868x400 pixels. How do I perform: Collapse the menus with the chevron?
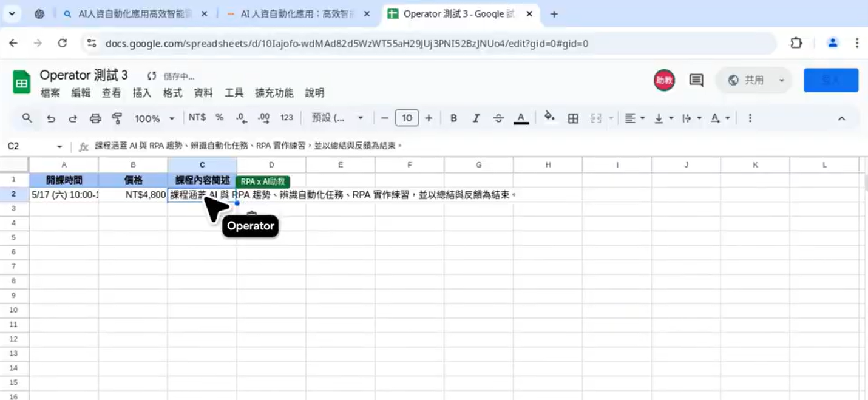841,118
